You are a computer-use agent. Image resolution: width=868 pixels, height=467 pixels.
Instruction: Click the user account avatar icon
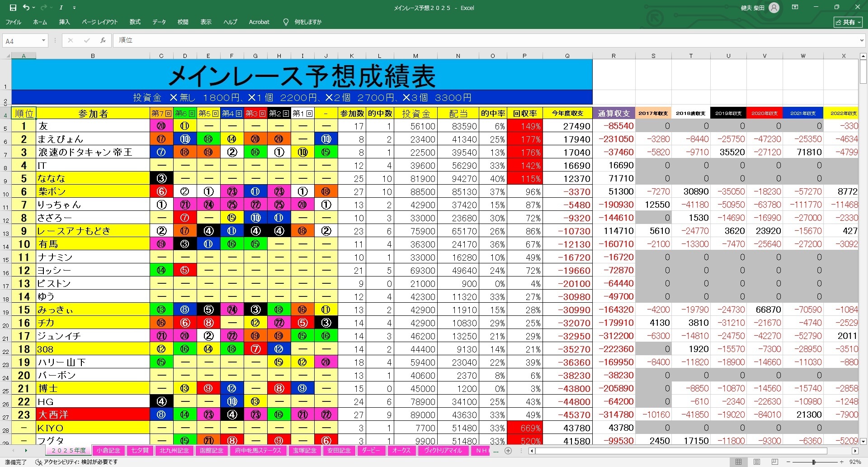774,8
